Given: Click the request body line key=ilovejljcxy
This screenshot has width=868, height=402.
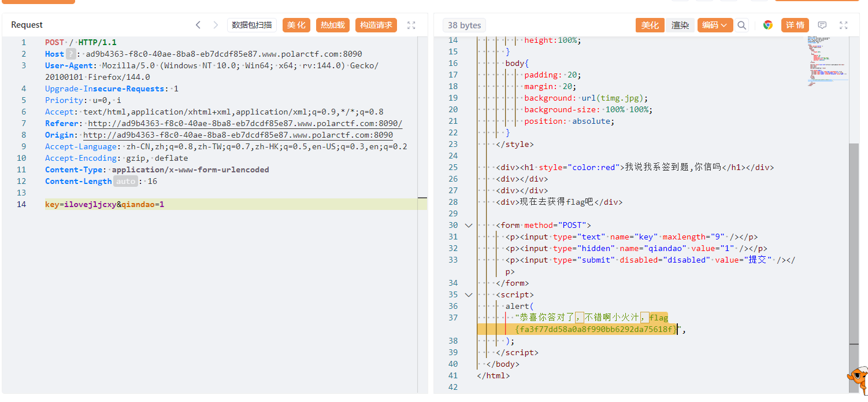Looking at the screenshot, I should [x=105, y=204].
